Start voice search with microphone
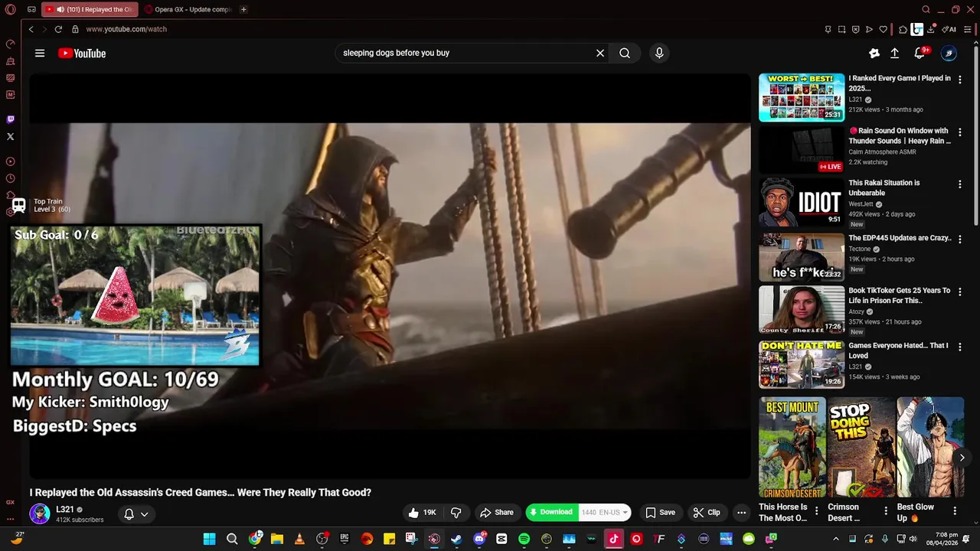Image resolution: width=980 pixels, height=551 pixels. tap(659, 54)
